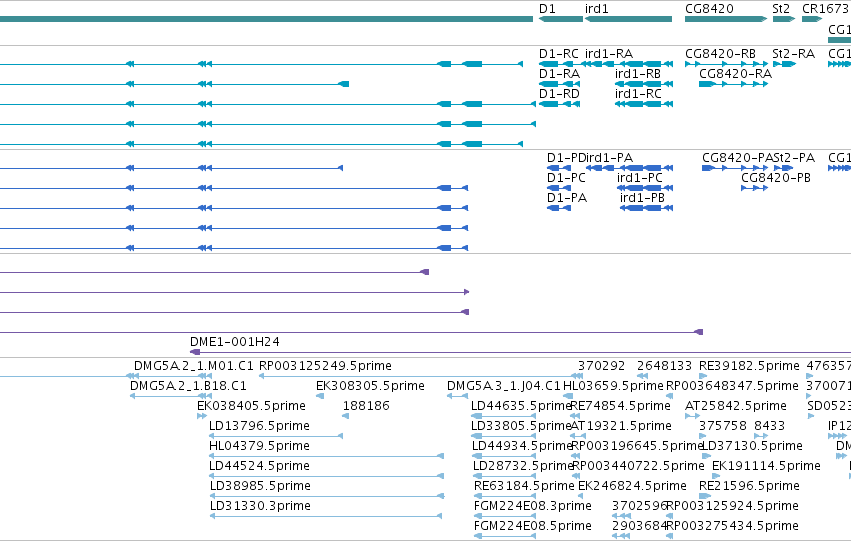Select EST EK246824.5prime

click(582, 497)
